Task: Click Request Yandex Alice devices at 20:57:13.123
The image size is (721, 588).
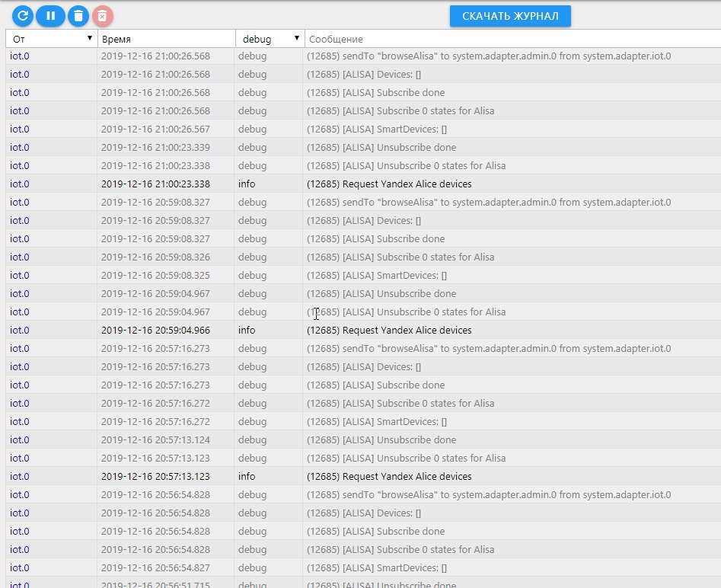Action: coord(389,477)
